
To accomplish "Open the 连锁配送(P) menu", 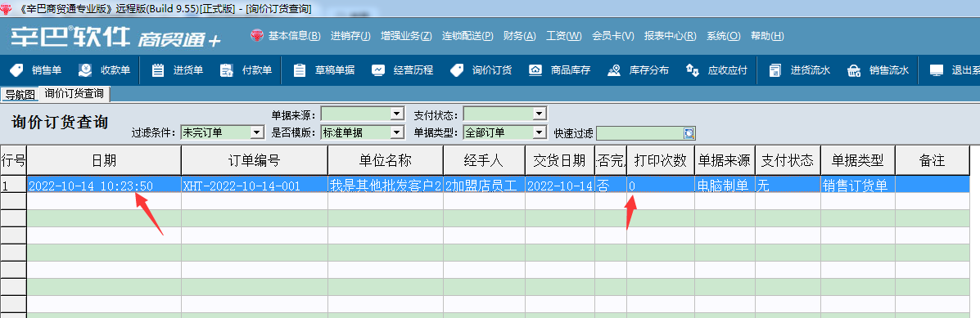I will pyautogui.click(x=467, y=35).
